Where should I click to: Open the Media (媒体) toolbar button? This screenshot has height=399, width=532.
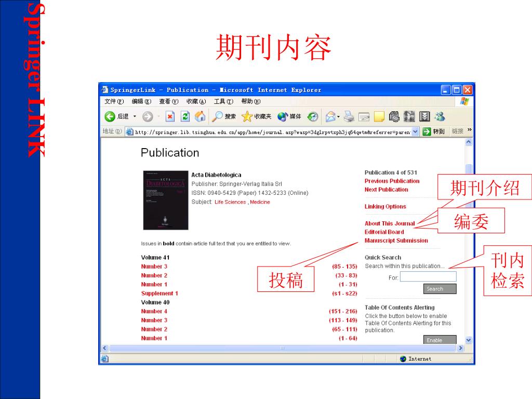click(289, 117)
